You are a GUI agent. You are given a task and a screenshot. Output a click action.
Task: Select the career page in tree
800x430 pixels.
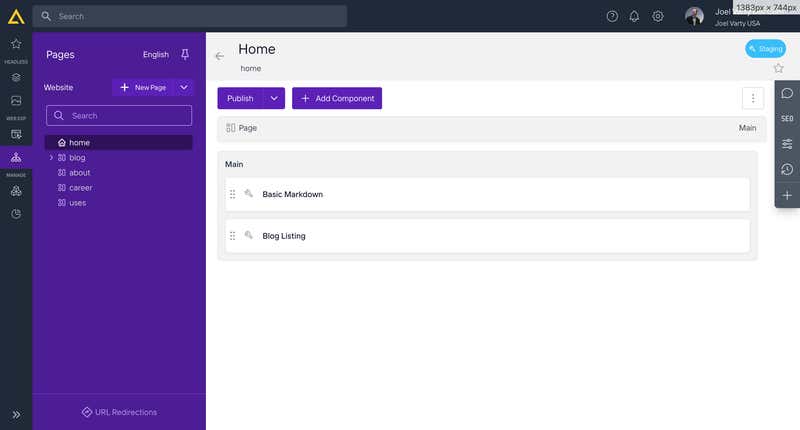(x=81, y=188)
